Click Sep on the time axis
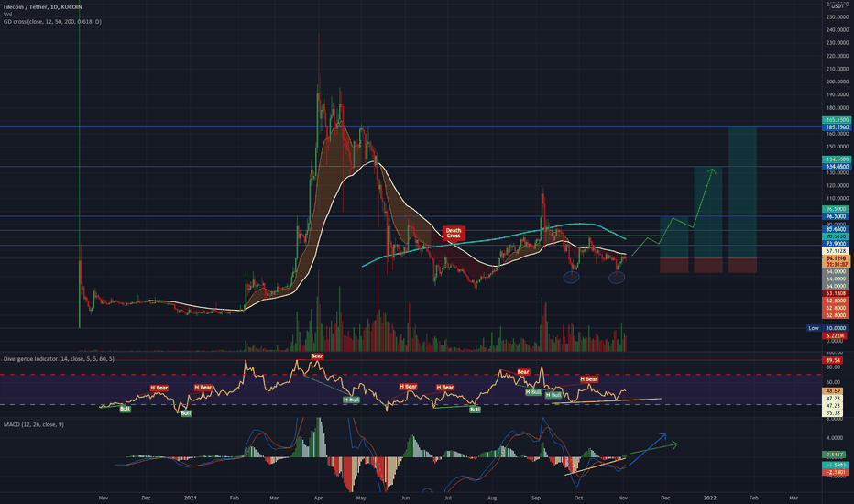This screenshot has width=854, height=504. [x=536, y=498]
